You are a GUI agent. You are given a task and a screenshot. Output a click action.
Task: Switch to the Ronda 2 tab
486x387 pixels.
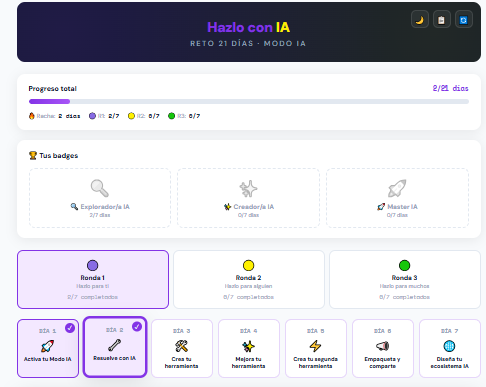[x=249, y=279]
